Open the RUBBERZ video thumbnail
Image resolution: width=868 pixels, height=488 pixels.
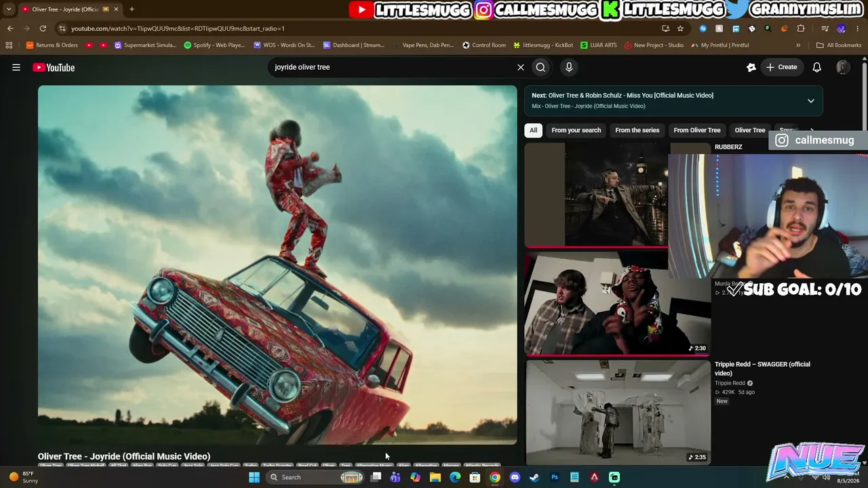coord(597,195)
